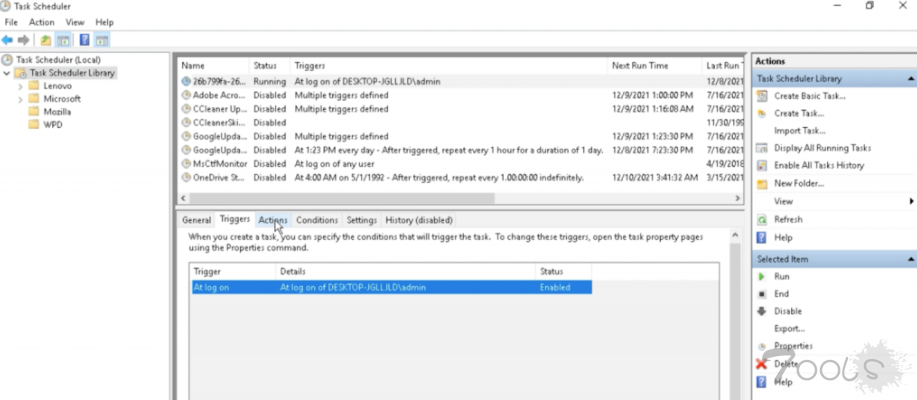Click the Create Basic Task icon
Viewport: 917px width, 400px height.
click(x=763, y=96)
